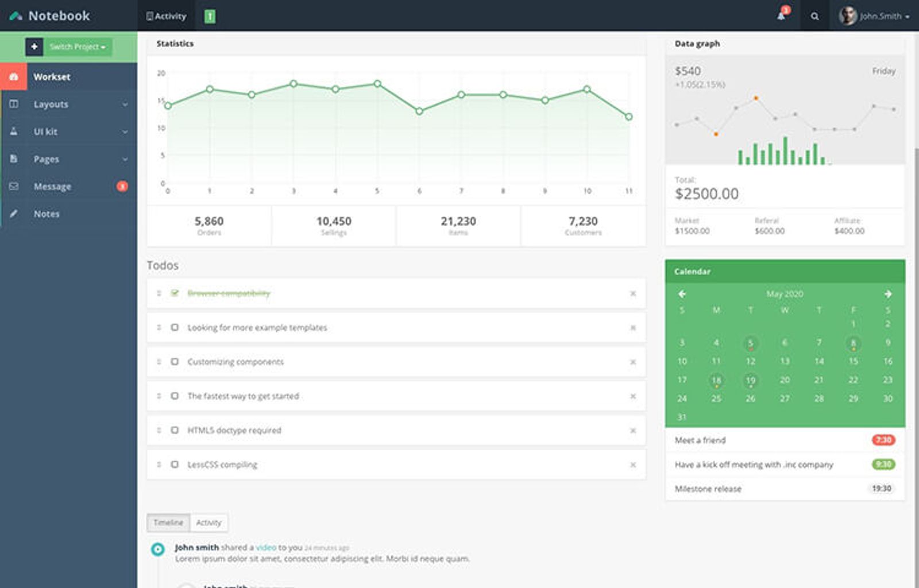This screenshot has height=588, width=919.
Task: Click the plus button beside Switch Project
Action: (34, 47)
